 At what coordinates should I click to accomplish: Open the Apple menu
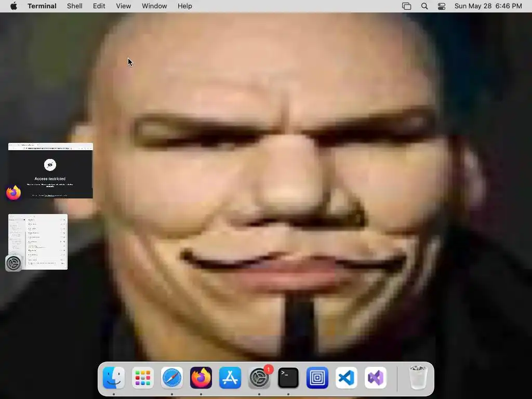(x=14, y=6)
